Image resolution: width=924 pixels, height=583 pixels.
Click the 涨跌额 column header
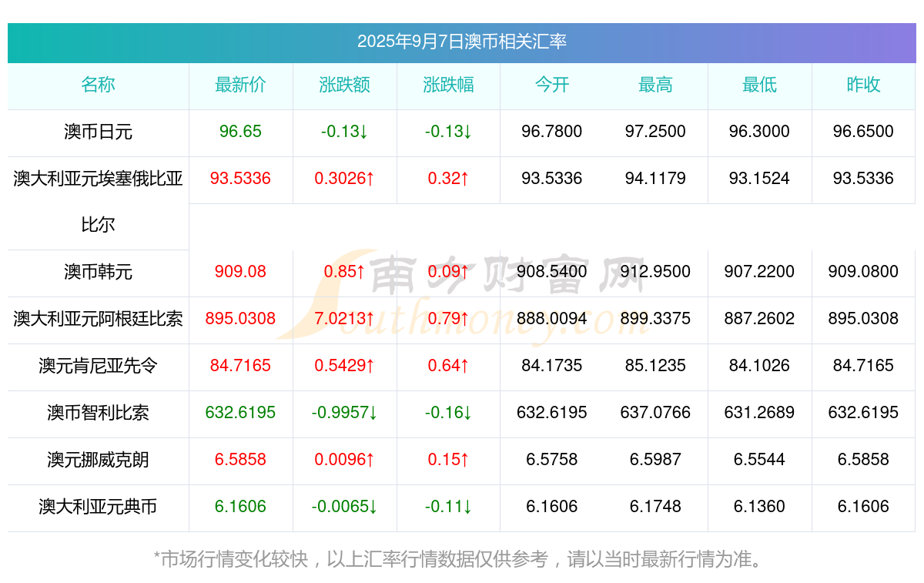pos(344,85)
